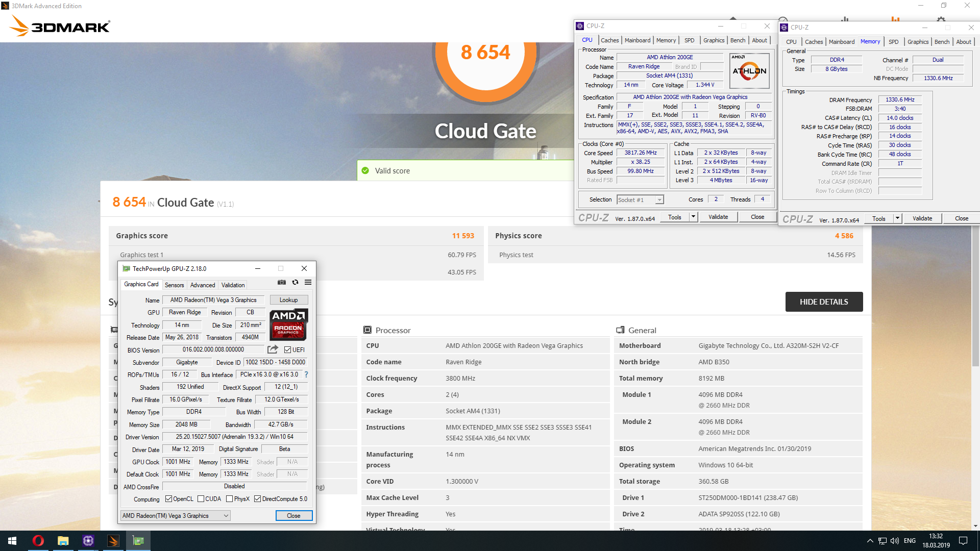Click the green Valid score checkmark
The image size is (980, 551).
pyautogui.click(x=365, y=170)
